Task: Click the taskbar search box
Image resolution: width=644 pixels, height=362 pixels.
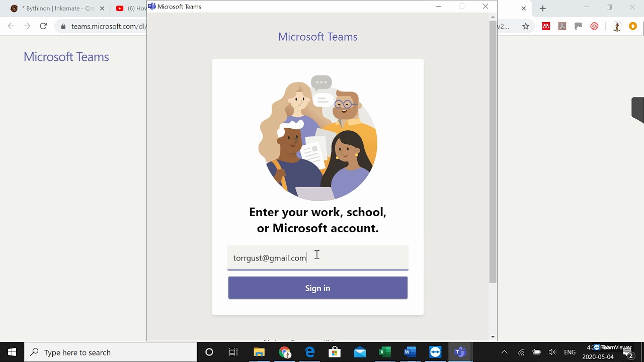Action: (x=111, y=352)
